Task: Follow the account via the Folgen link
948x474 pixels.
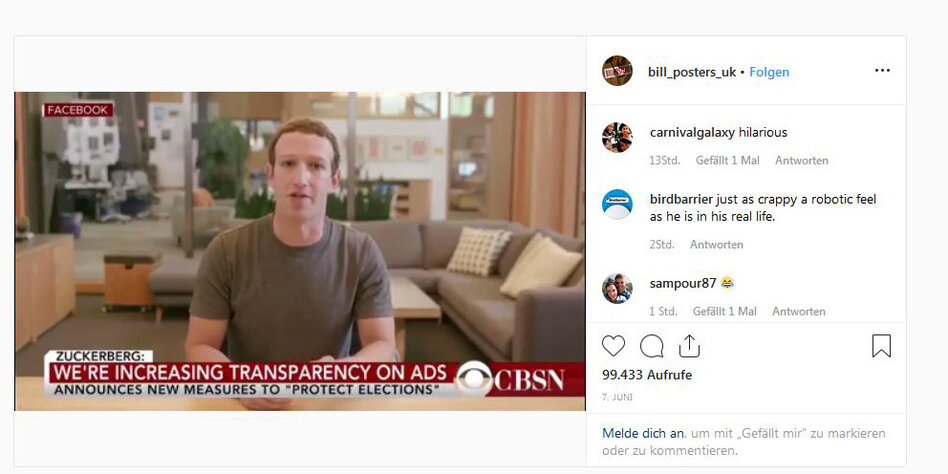Action: (769, 72)
